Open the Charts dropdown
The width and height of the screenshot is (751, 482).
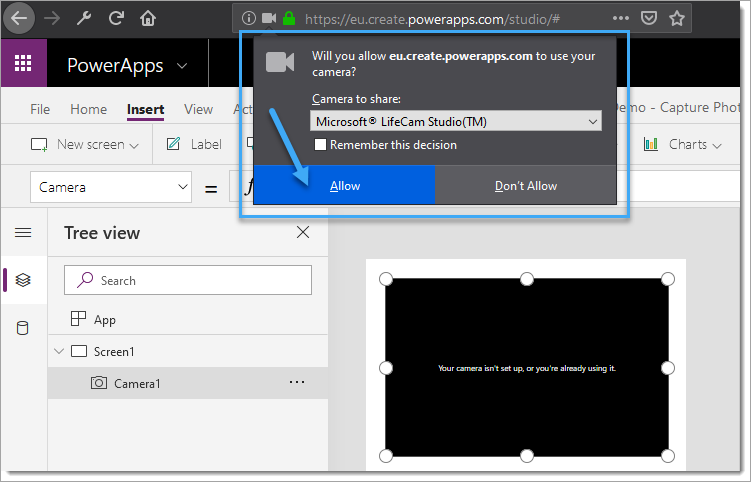pos(683,144)
